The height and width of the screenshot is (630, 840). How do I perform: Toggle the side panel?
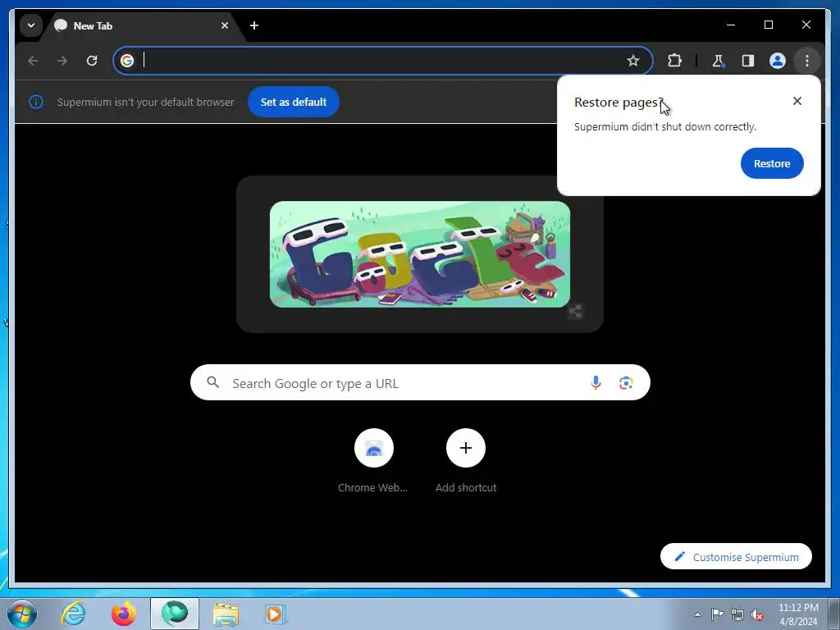click(748, 61)
